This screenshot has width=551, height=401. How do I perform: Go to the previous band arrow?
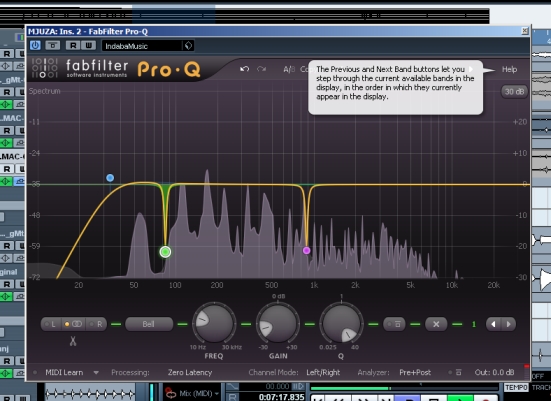click(x=493, y=324)
